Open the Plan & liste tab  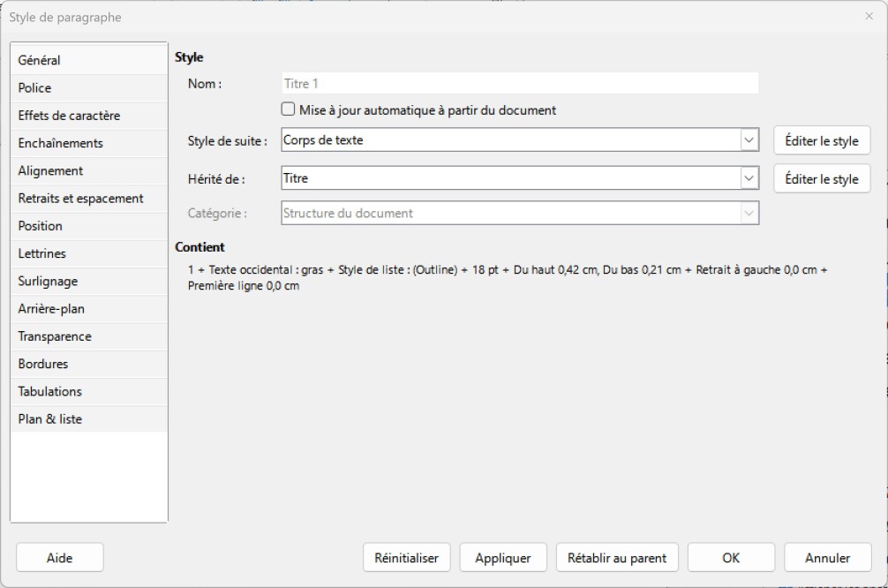(49, 419)
